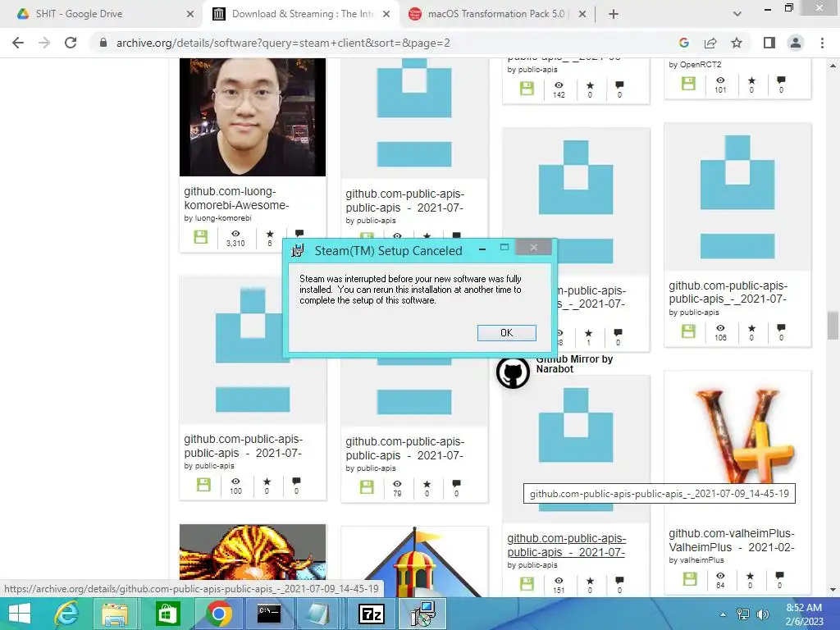This screenshot has width=840, height=630.
Task: Open volume control in system tray
Action: [x=762, y=614]
